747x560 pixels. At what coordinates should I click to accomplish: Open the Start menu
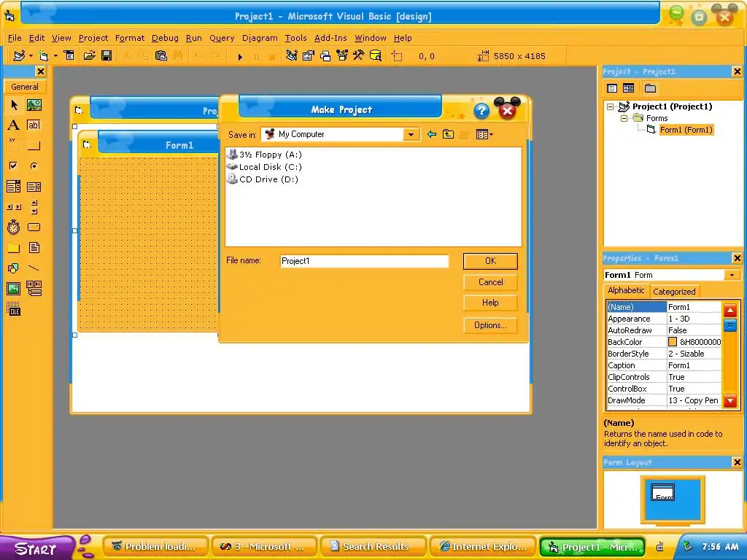click(36, 548)
